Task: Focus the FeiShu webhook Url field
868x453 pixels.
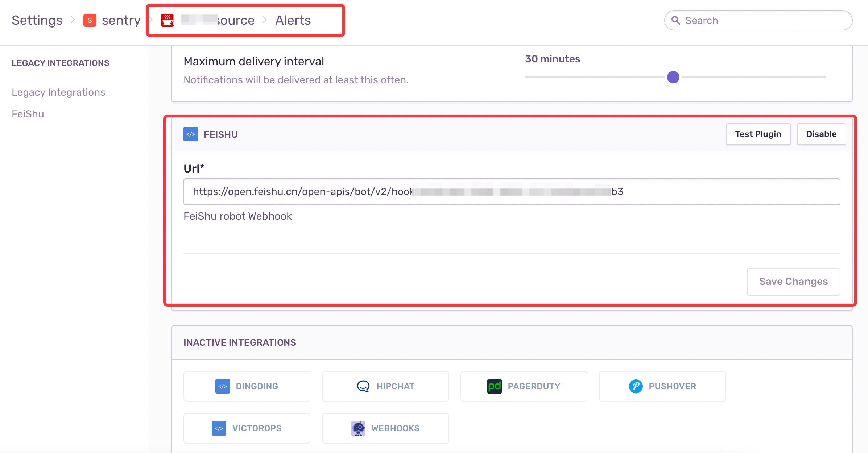Action: 512,192
